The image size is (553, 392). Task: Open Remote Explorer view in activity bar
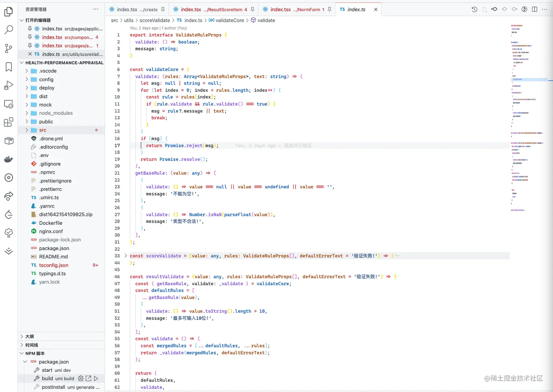[8, 104]
